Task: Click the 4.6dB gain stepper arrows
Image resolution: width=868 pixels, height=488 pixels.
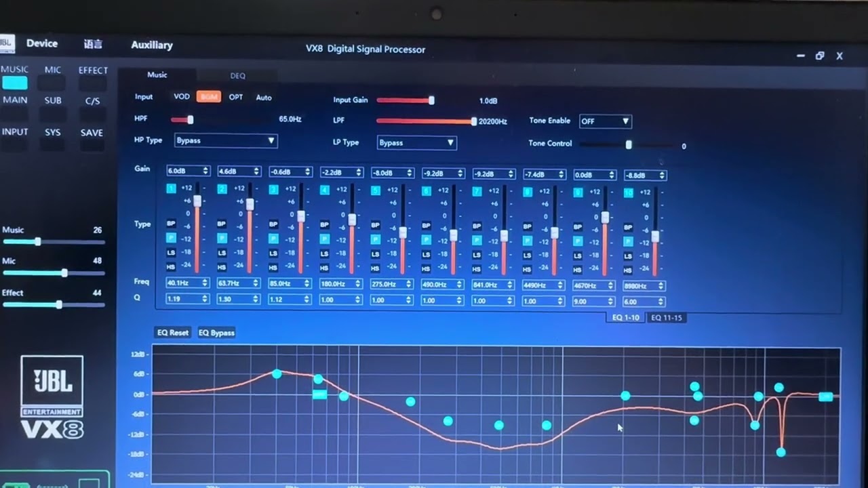Action: click(x=256, y=171)
